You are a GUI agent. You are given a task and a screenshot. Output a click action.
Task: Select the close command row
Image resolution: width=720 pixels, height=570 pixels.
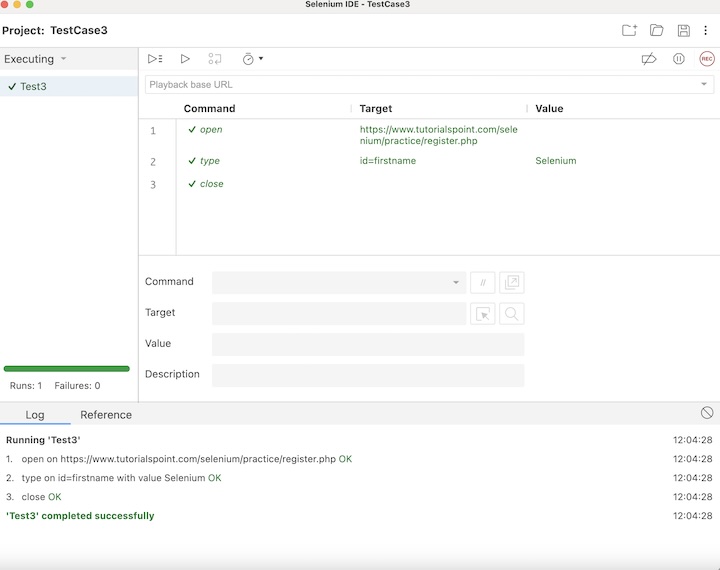pyautogui.click(x=429, y=184)
